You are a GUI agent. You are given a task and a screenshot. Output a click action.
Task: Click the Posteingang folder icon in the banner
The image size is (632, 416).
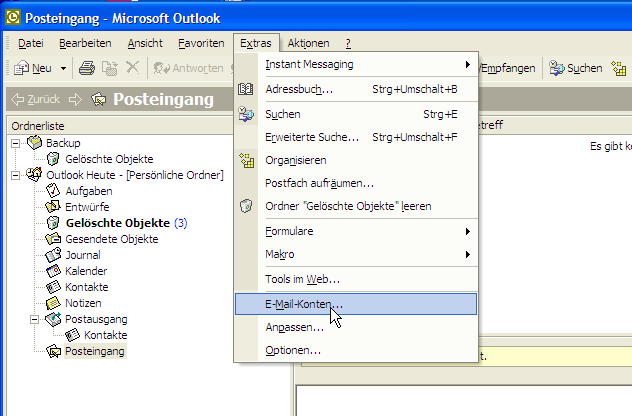click(99, 99)
